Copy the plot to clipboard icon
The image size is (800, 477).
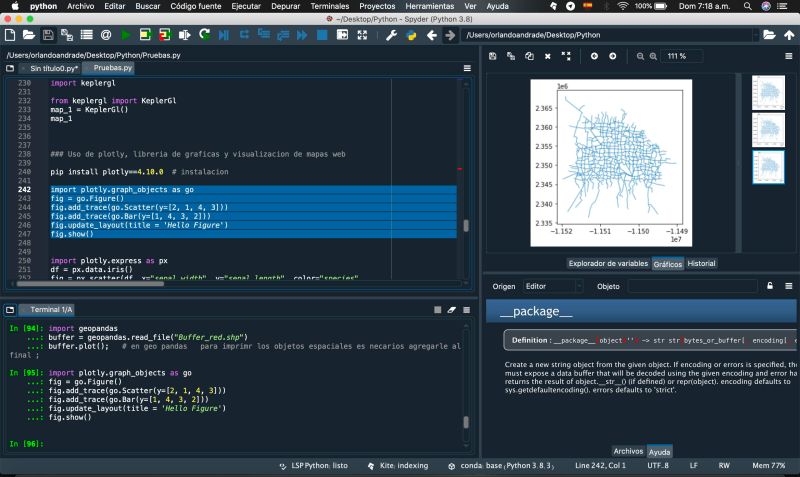click(529, 56)
